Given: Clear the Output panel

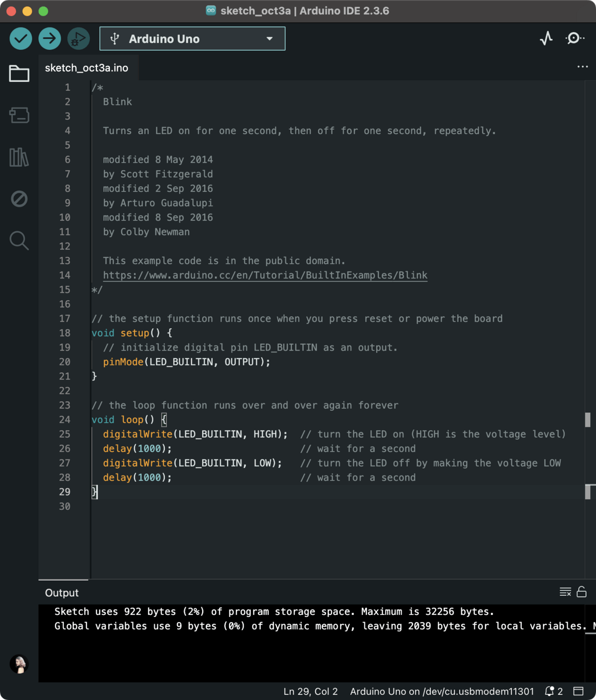Looking at the screenshot, I should [x=565, y=592].
